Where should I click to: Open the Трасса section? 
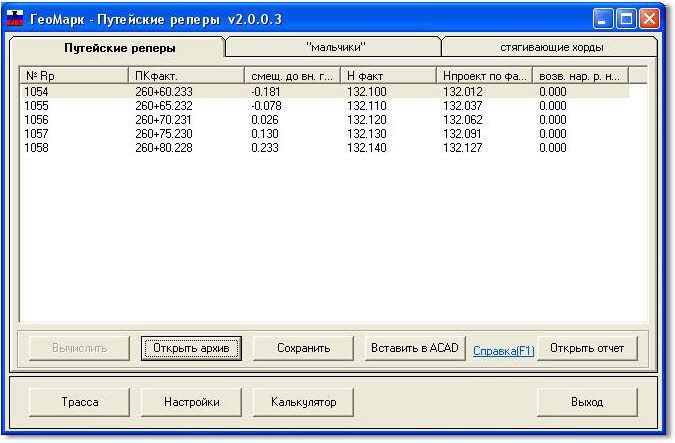click(x=78, y=402)
